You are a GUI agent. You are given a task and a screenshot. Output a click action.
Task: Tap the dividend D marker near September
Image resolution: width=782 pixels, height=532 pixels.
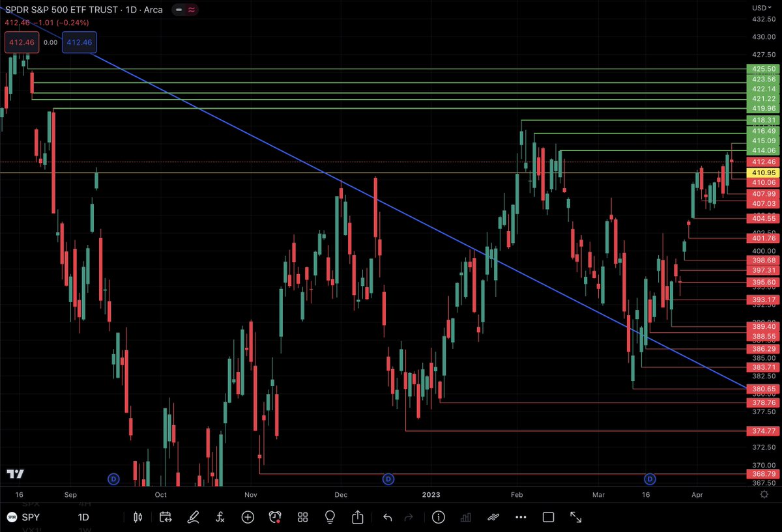coord(113,479)
